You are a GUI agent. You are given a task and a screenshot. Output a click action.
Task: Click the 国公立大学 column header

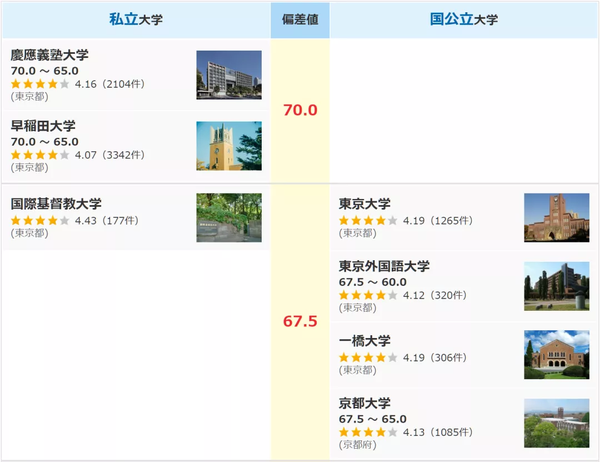(x=464, y=20)
